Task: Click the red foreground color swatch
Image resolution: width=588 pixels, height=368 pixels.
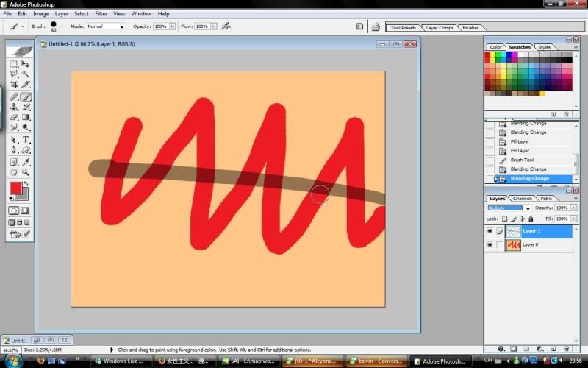Action: click(x=15, y=188)
